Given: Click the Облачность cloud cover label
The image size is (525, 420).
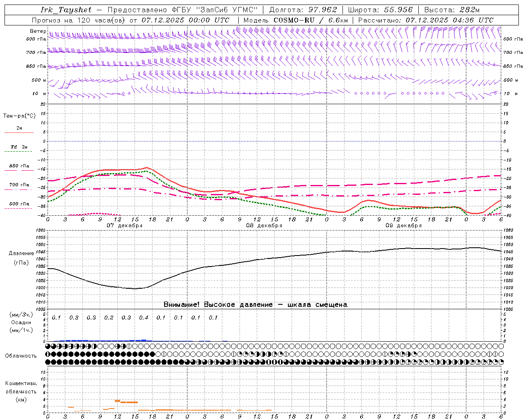Looking at the screenshot, I should [21, 356].
